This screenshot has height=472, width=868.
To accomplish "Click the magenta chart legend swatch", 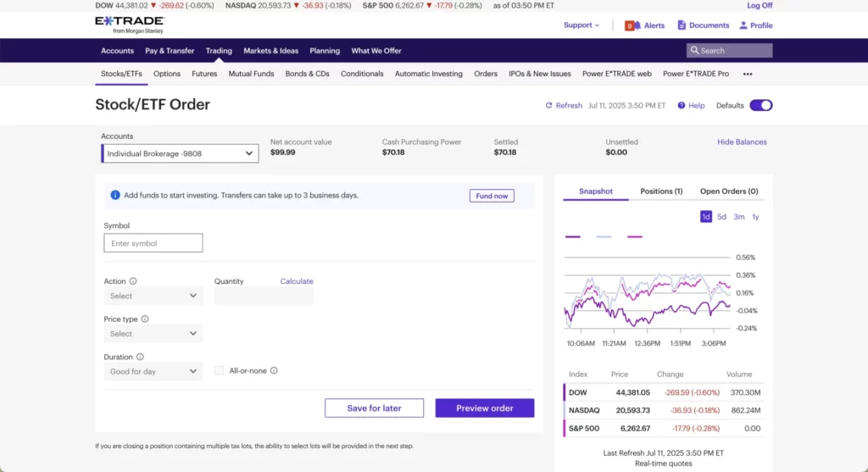I will pos(635,236).
